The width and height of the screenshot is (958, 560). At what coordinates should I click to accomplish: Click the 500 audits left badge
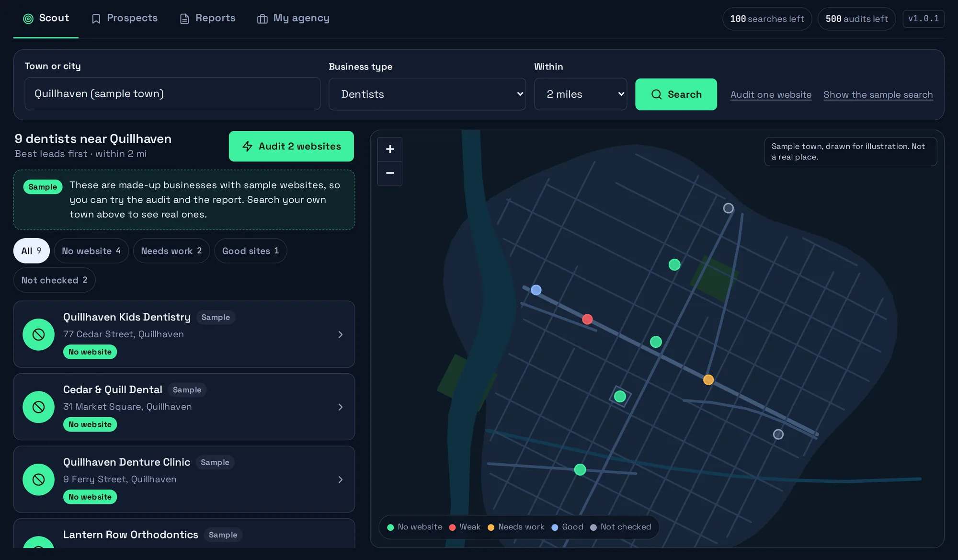(x=856, y=19)
